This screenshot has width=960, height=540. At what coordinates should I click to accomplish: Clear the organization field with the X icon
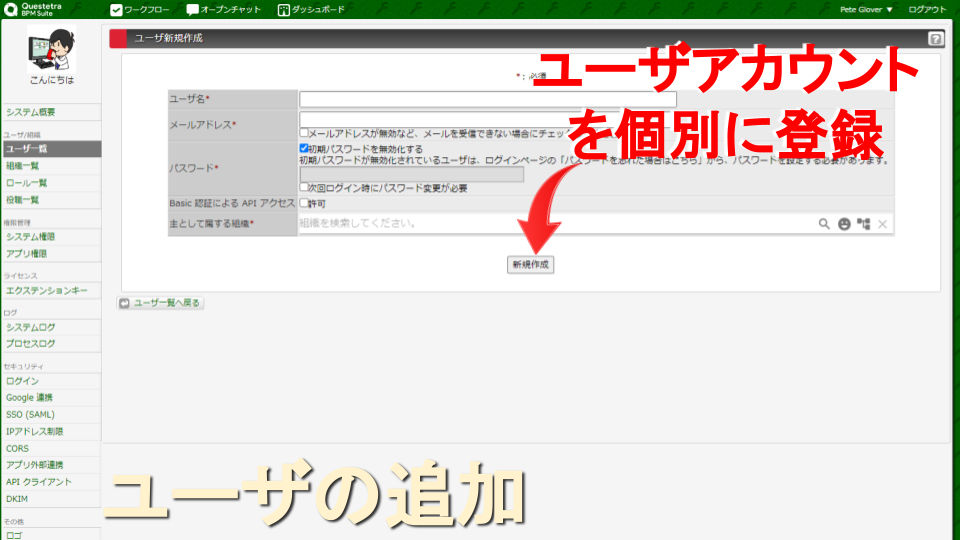(882, 224)
